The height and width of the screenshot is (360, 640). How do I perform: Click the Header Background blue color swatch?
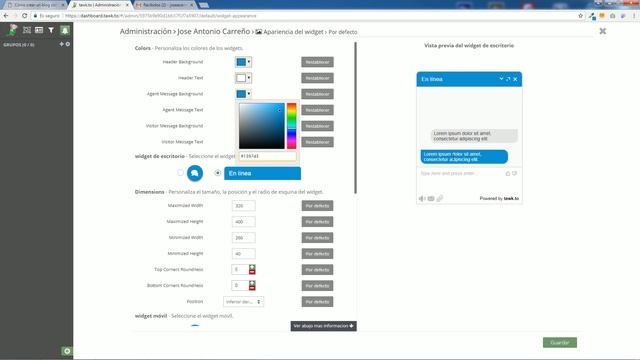click(x=241, y=62)
